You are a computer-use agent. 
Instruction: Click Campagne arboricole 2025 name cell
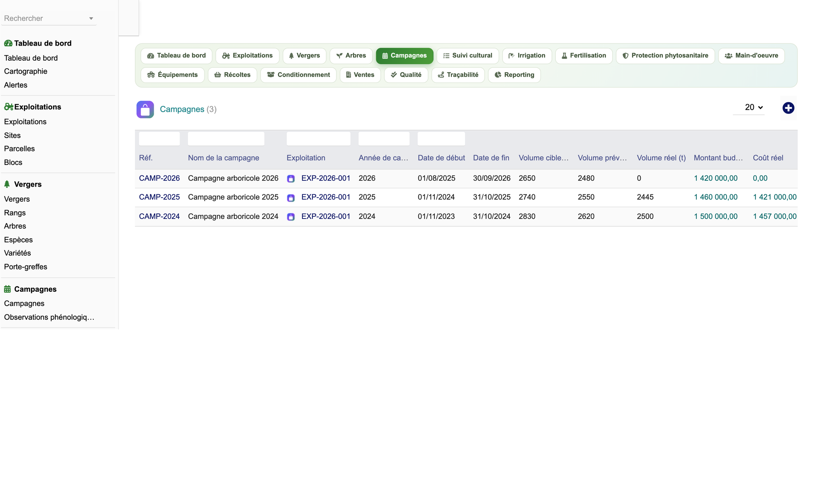click(x=233, y=197)
